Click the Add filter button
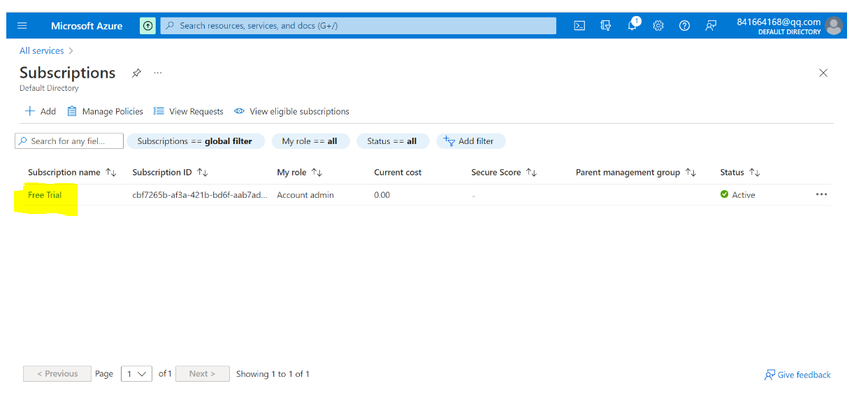 point(470,141)
